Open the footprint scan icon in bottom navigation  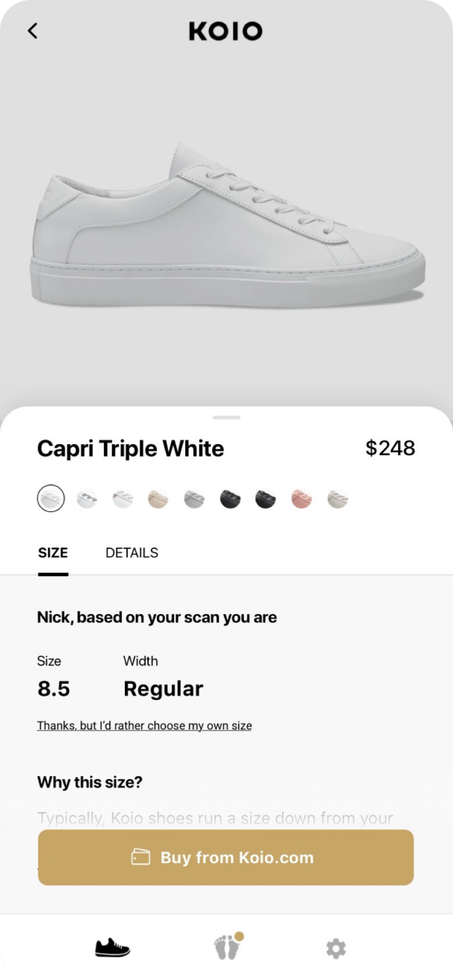pyautogui.click(x=226, y=949)
